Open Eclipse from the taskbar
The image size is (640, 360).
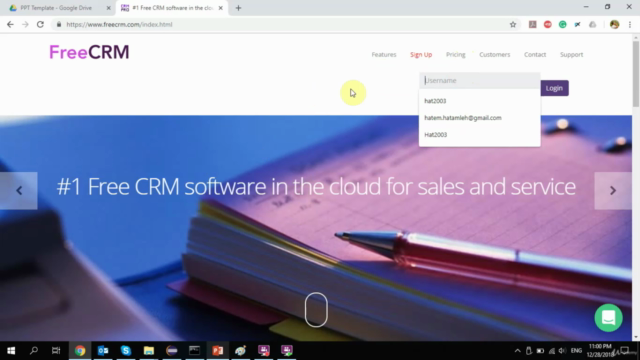point(171,351)
